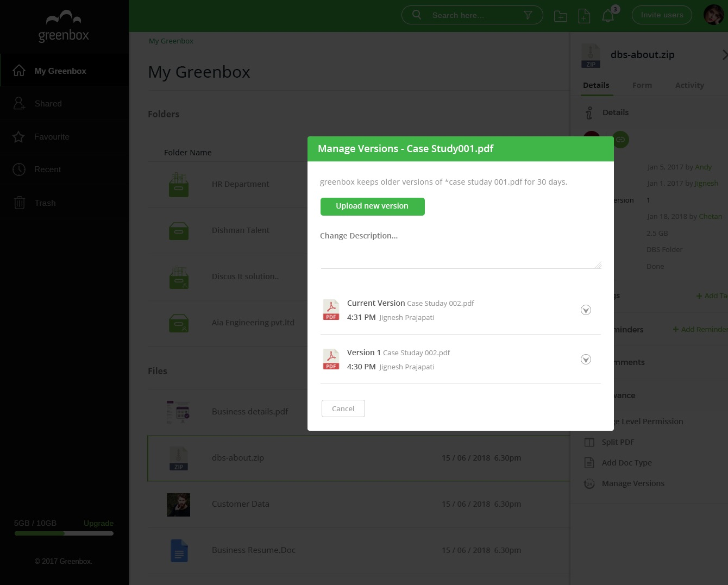Viewport: 728px width, 585px height.
Task: Click the Invite users button
Action: pyautogui.click(x=662, y=15)
